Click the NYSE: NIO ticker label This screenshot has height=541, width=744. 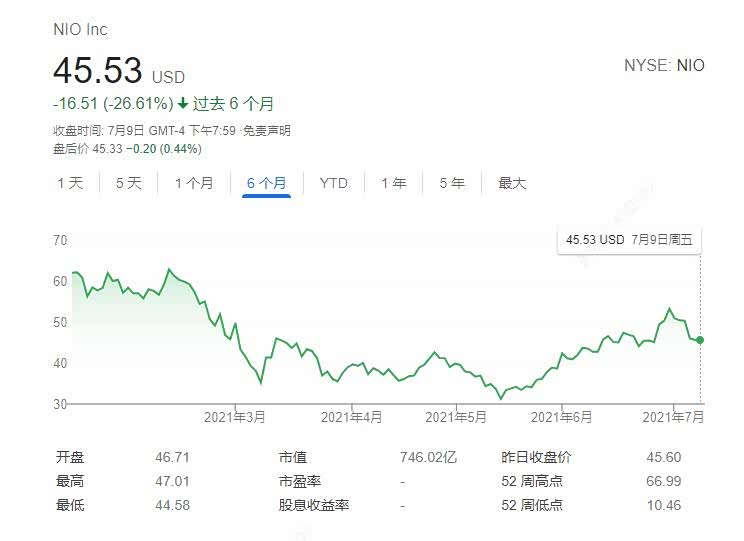tap(664, 65)
